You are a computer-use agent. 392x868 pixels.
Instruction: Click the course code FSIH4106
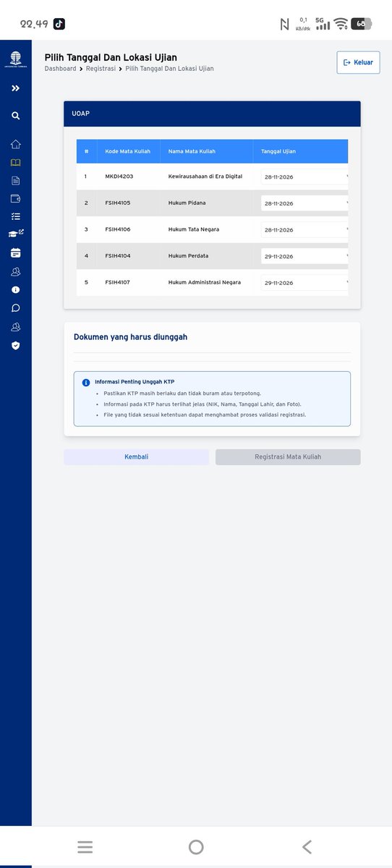click(118, 229)
